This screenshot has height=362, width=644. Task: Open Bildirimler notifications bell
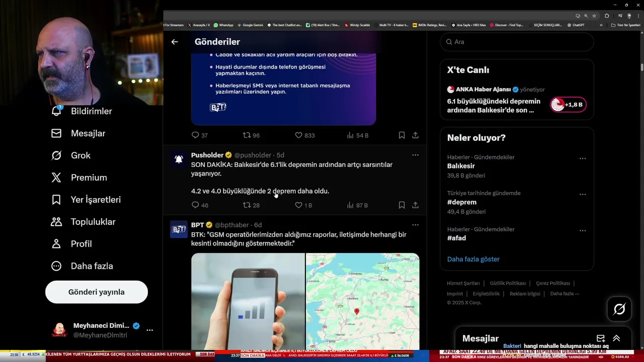pyautogui.click(x=82, y=111)
